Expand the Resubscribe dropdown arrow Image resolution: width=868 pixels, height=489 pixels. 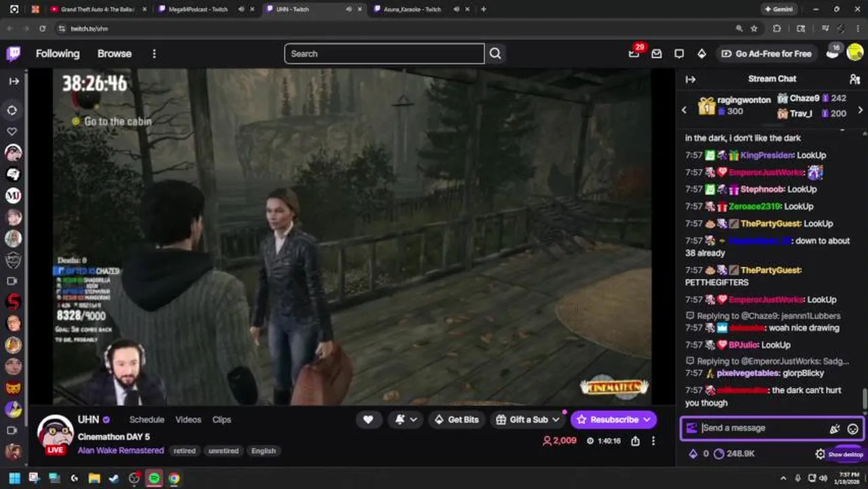point(647,420)
